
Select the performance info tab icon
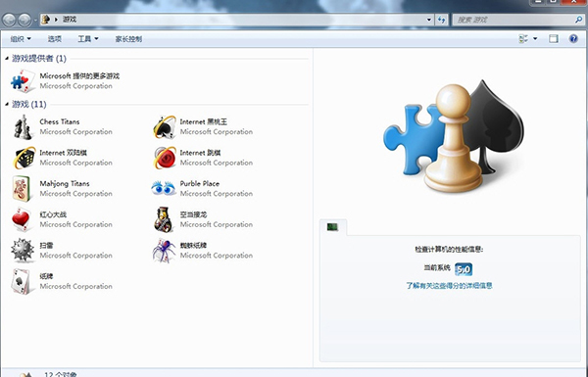click(332, 227)
